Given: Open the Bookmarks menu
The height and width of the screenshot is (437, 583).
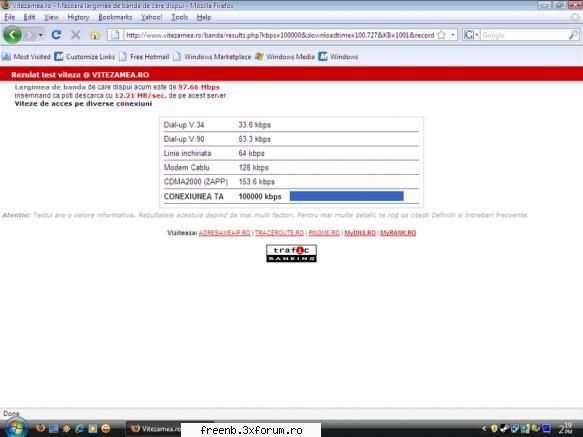Looking at the screenshot, I should pyautogui.click(x=115, y=17).
